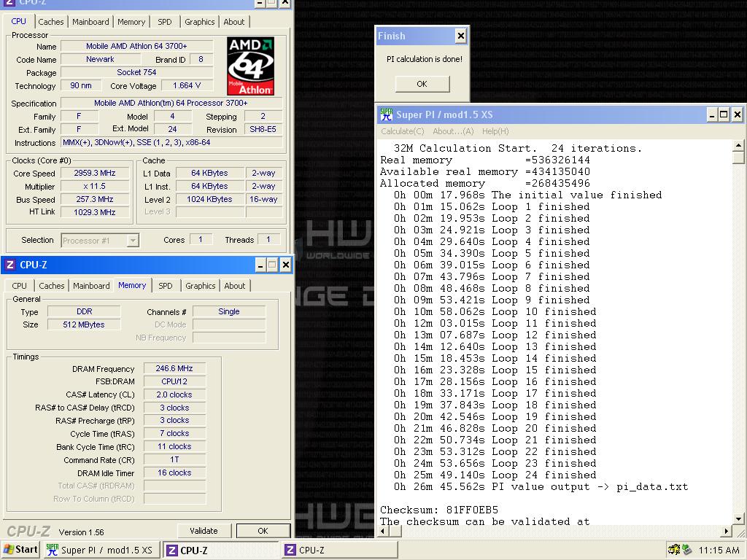Click the Bank Cycle Time value 11 clocks

click(x=174, y=447)
